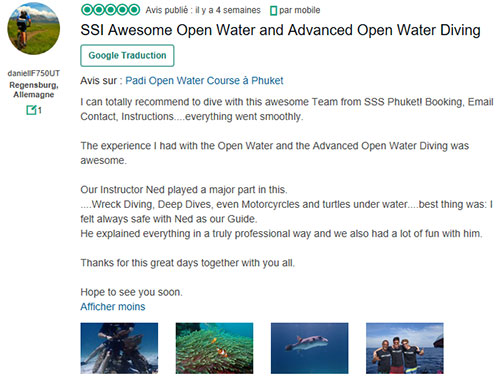The width and height of the screenshot is (500, 379).
Task: Click the review contributions pencil icon
Action: click(x=31, y=110)
